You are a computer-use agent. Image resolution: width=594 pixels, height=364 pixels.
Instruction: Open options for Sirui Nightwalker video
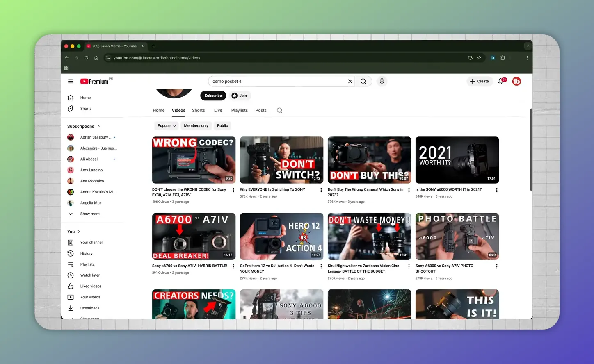(409, 266)
